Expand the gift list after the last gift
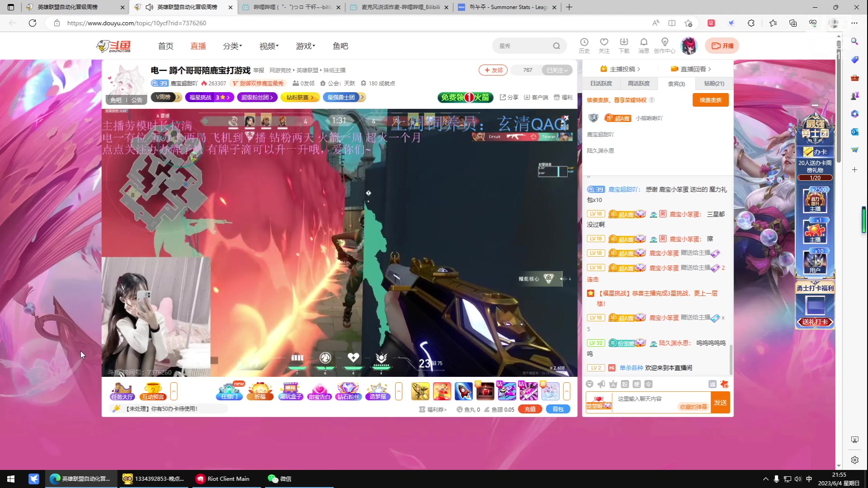The image size is (868, 488). point(566,391)
